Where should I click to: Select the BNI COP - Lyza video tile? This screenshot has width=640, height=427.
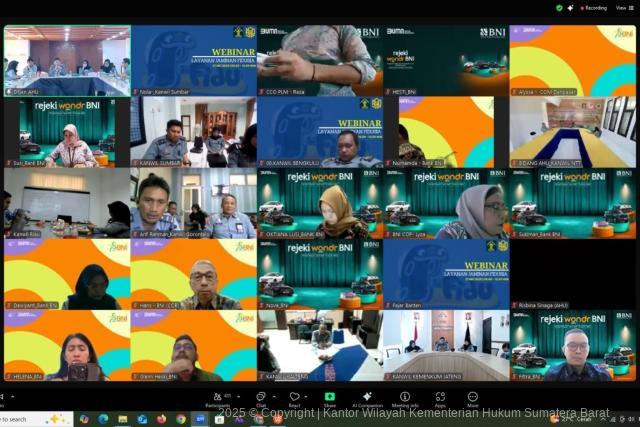(x=447, y=203)
